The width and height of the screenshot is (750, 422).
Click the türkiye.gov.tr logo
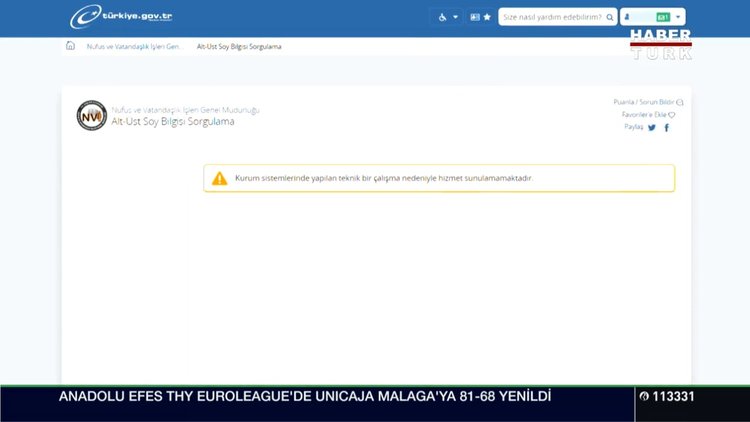[121, 17]
